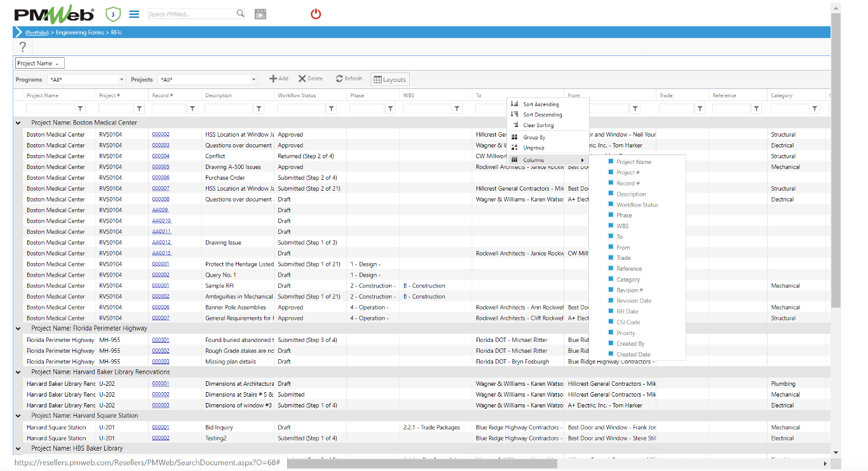
Task: Collapse the Boston Medical Center group
Action: tap(18, 123)
